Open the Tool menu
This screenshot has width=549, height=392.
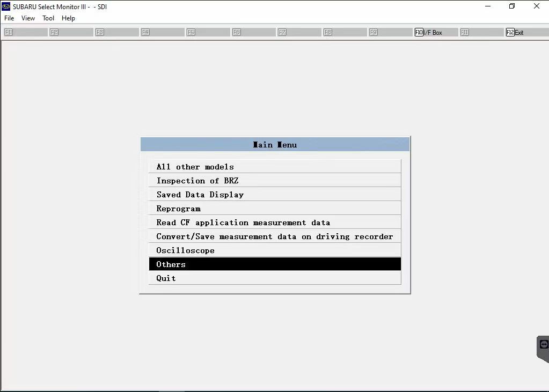(48, 18)
